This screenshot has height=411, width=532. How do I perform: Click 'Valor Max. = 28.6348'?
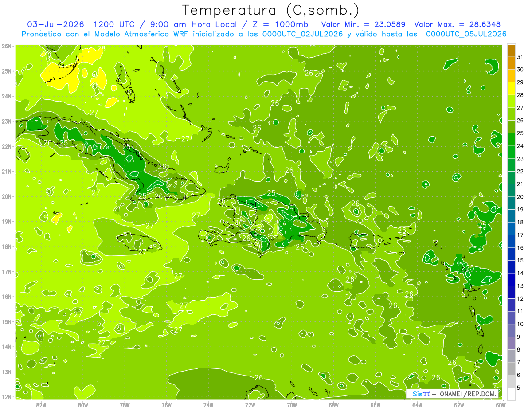457,24
